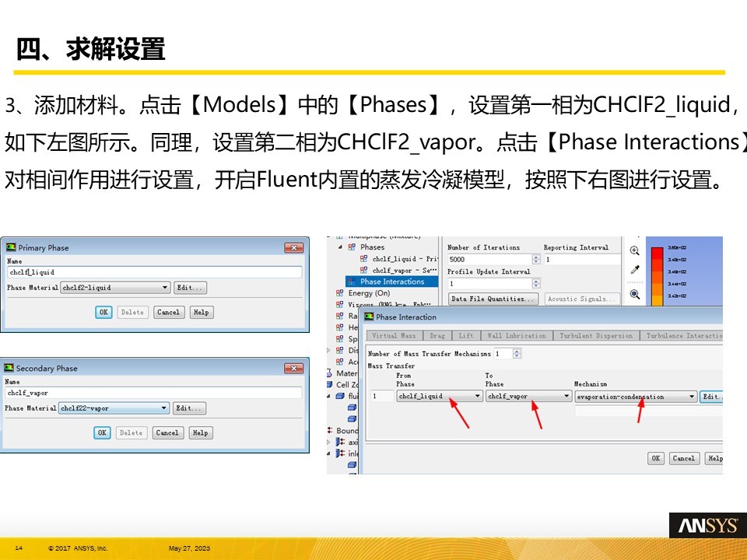Click the Boundary Conditions icon in tree

point(330,430)
